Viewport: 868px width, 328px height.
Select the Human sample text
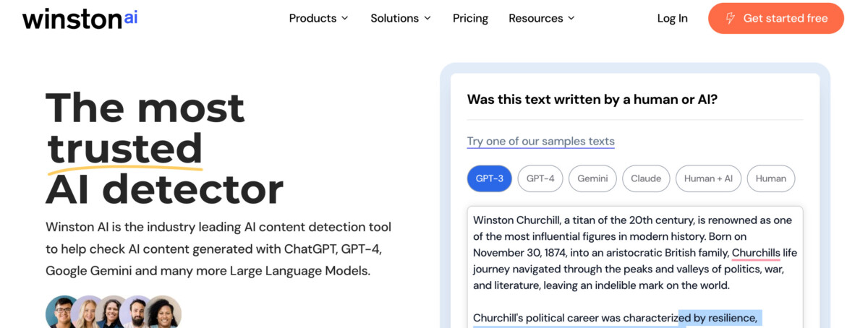point(770,178)
